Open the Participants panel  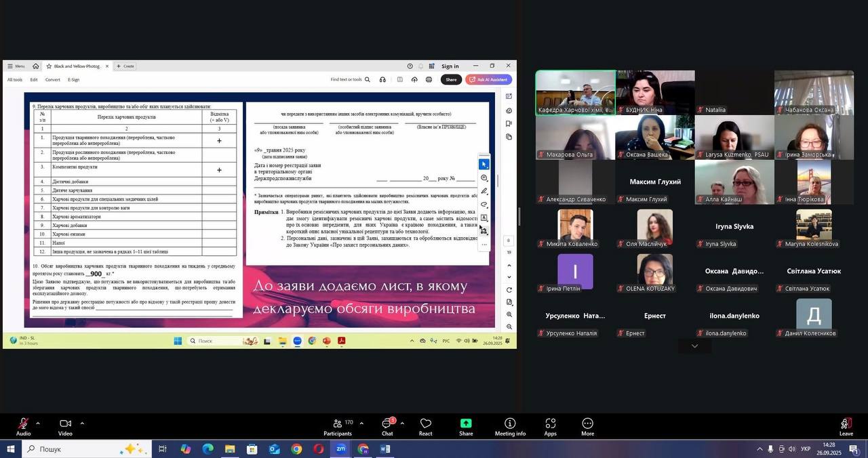pyautogui.click(x=338, y=426)
